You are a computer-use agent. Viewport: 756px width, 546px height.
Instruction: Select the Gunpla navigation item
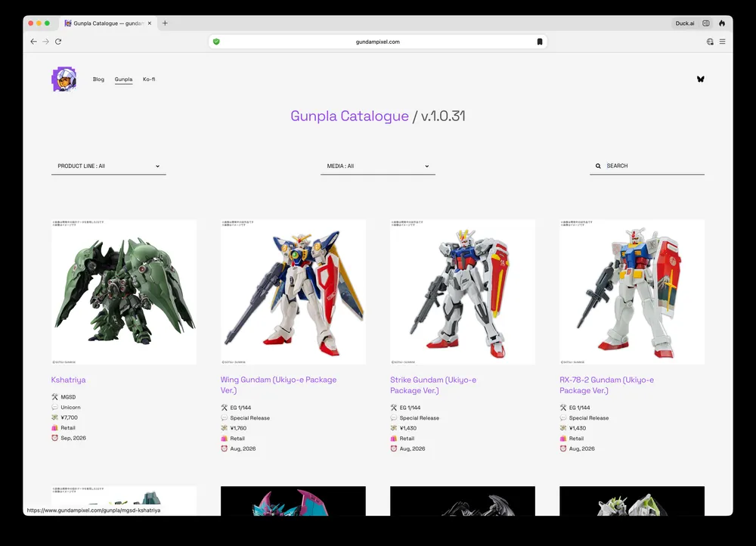123,79
